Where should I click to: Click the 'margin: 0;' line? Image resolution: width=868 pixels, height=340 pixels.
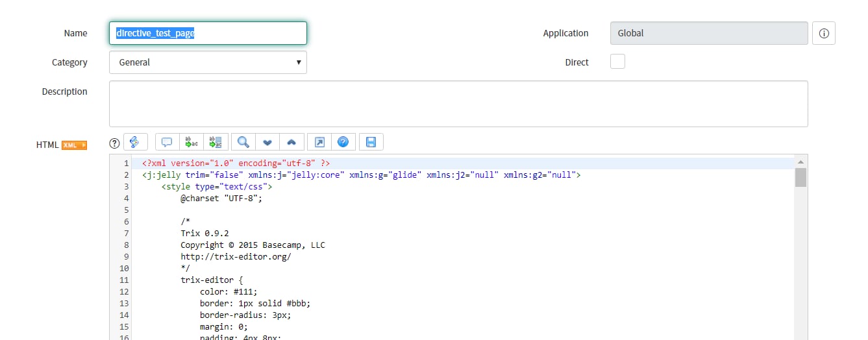pos(224,326)
